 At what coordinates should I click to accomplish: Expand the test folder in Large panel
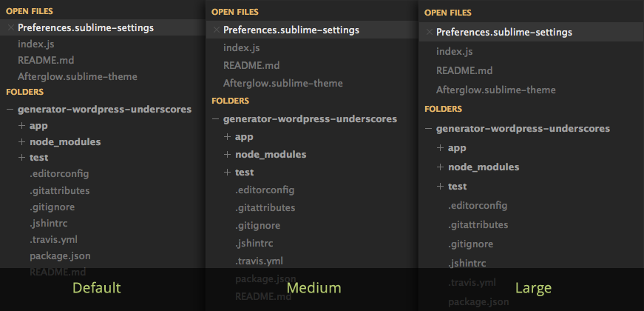tap(440, 187)
